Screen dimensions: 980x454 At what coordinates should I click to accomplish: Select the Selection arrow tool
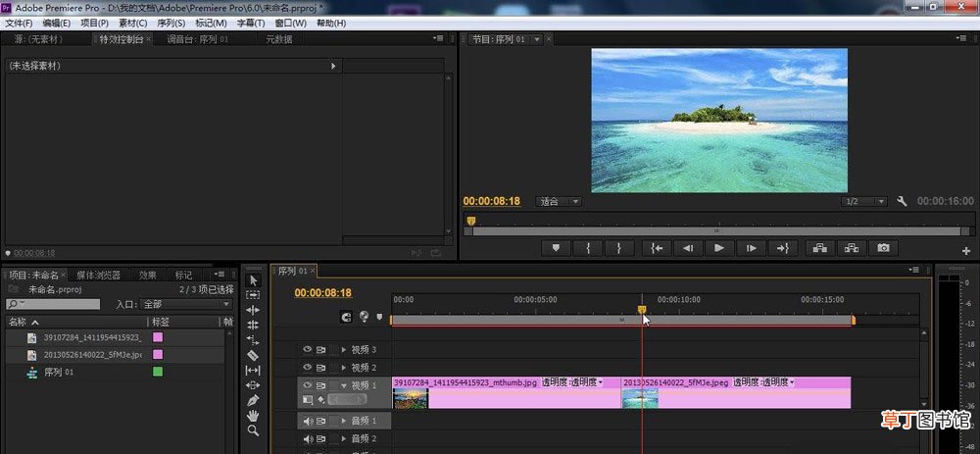[x=253, y=280]
